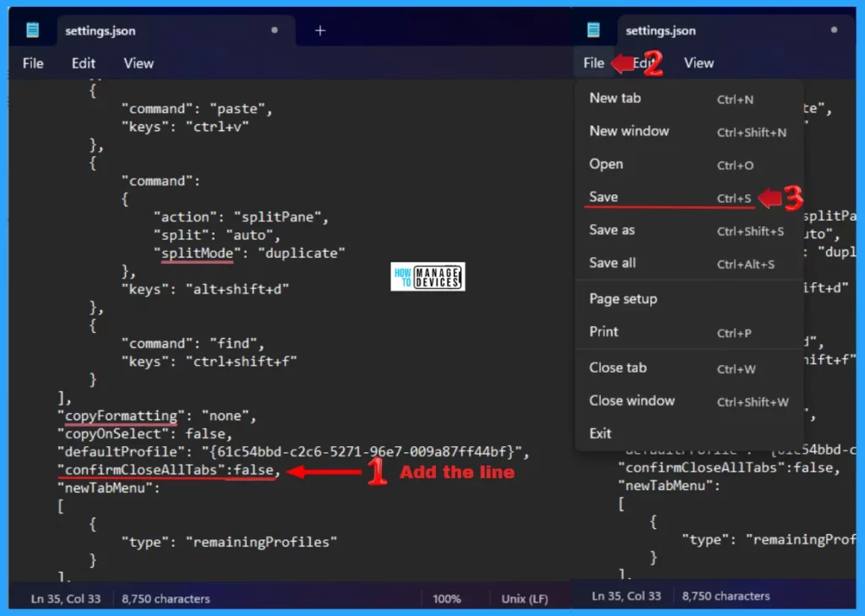
Task: Click "confirmCloseAllTabs":false line in right editor
Action: pos(729,468)
